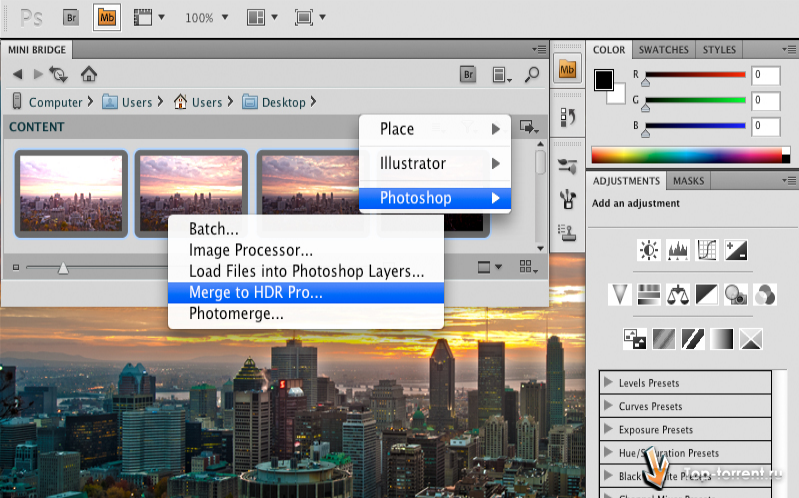
Task: Open Mini Bridge search magnifier
Action: click(x=532, y=75)
